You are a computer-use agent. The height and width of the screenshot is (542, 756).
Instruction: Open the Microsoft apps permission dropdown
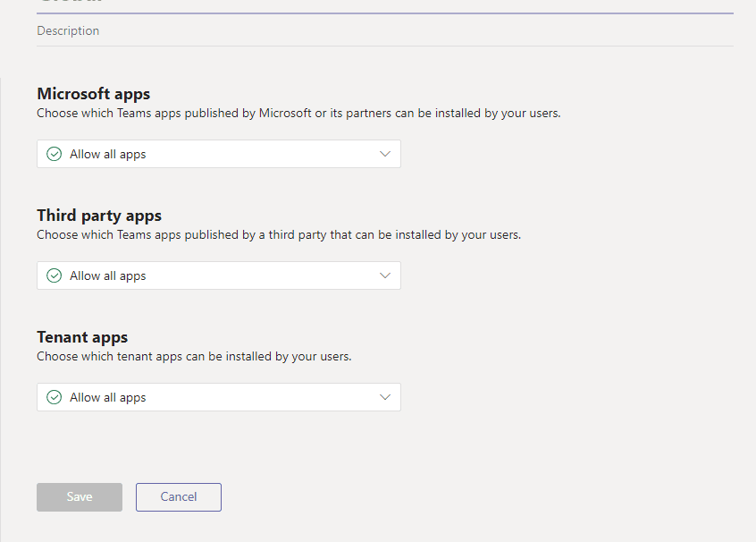[218, 154]
